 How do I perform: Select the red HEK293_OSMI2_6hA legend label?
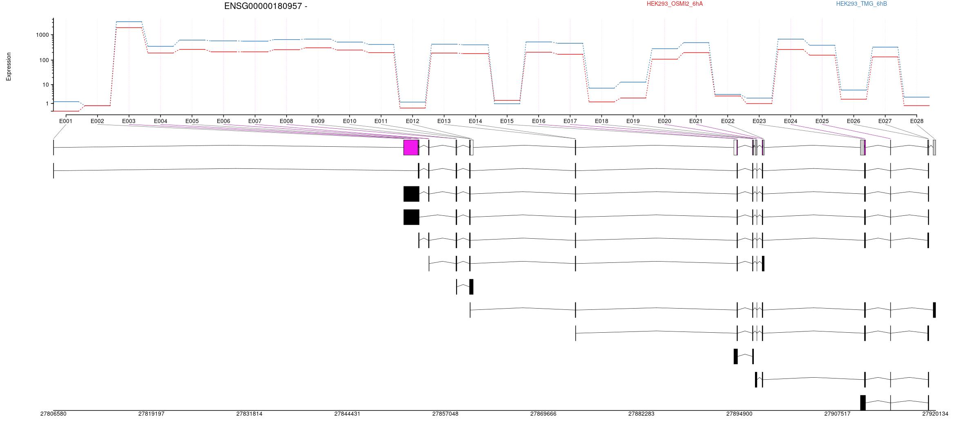click(675, 4)
